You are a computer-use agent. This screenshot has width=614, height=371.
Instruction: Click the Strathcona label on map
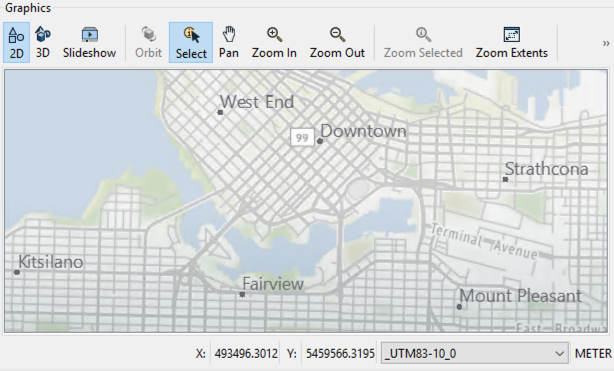click(547, 169)
